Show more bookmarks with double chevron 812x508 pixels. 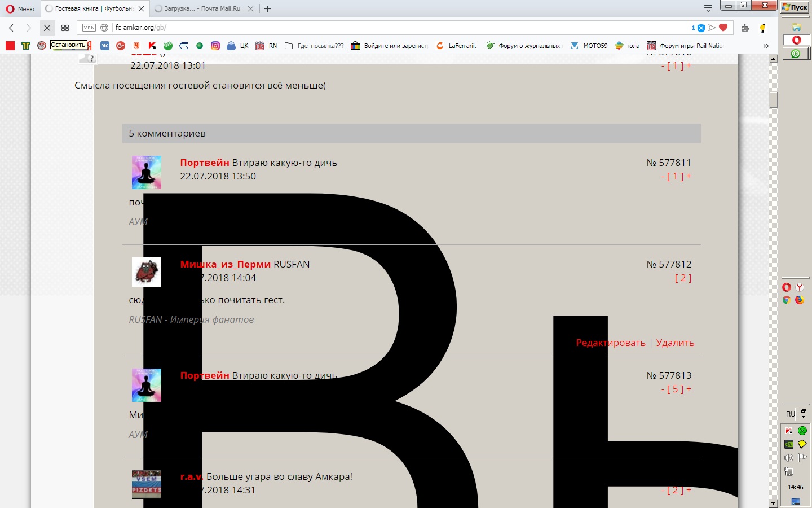(766, 46)
